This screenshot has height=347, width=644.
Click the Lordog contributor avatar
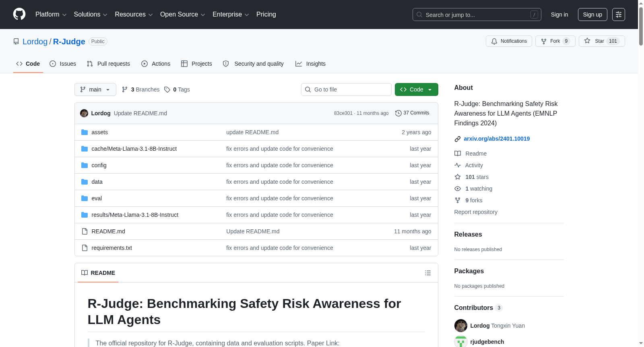pos(461,326)
